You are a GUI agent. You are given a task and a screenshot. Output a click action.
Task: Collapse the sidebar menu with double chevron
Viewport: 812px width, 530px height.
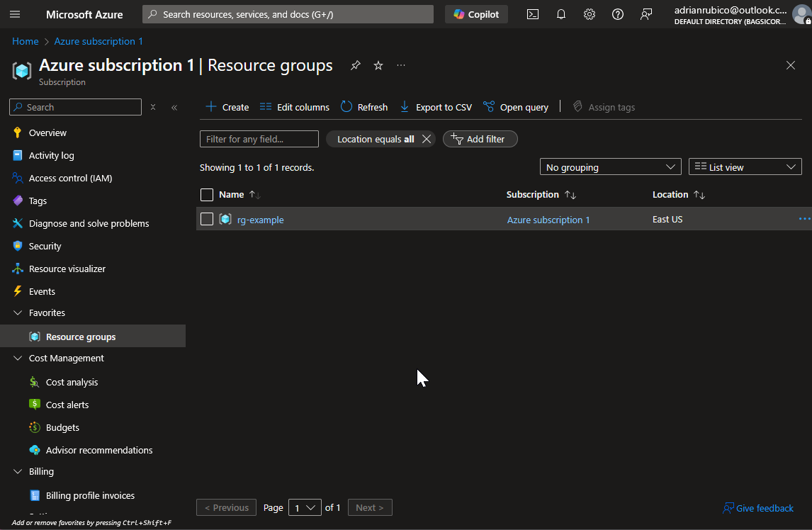(174, 107)
